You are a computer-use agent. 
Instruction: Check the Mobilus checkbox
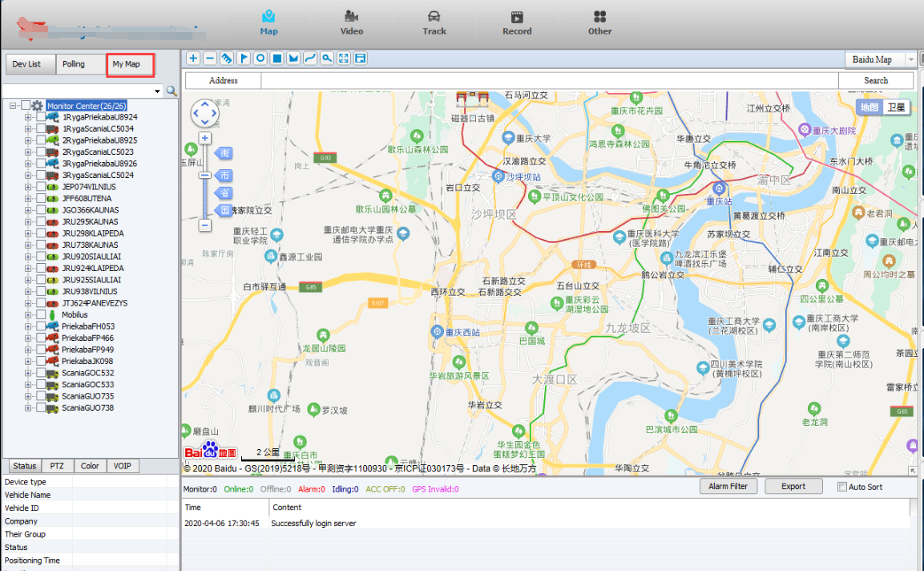pyautogui.click(x=41, y=314)
